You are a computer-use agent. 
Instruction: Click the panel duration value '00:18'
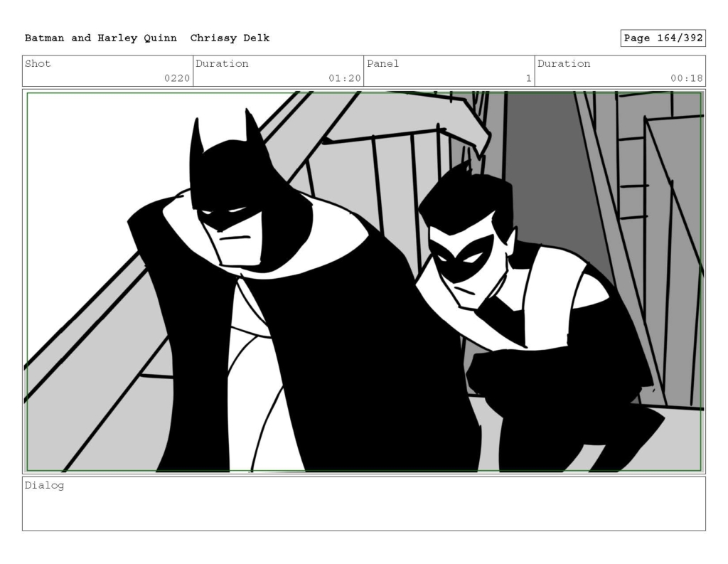point(686,78)
